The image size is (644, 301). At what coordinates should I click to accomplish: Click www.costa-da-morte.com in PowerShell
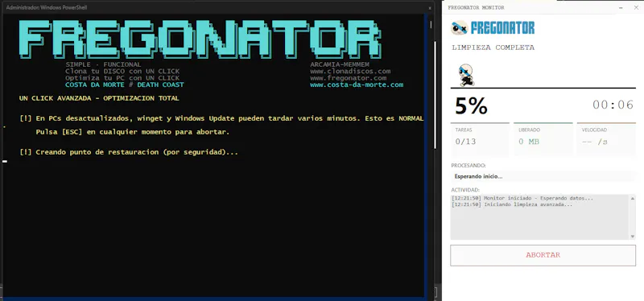pyautogui.click(x=357, y=85)
